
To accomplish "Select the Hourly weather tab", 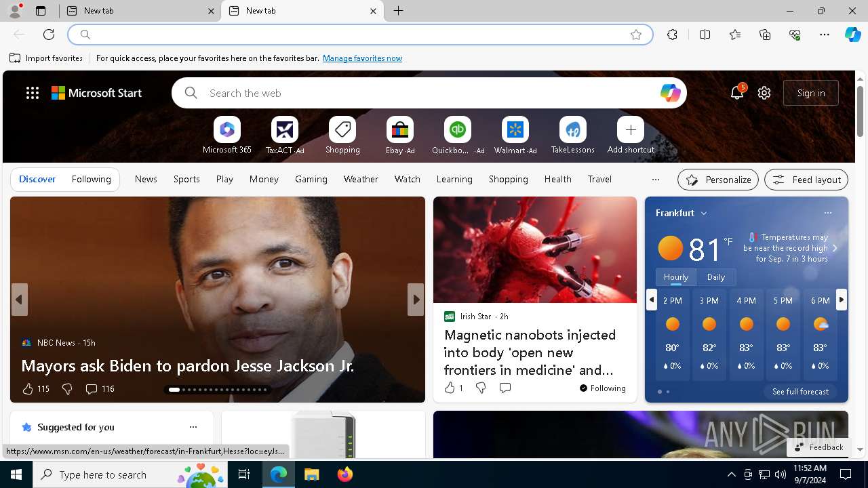I will pyautogui.click(x=676, y=277).
